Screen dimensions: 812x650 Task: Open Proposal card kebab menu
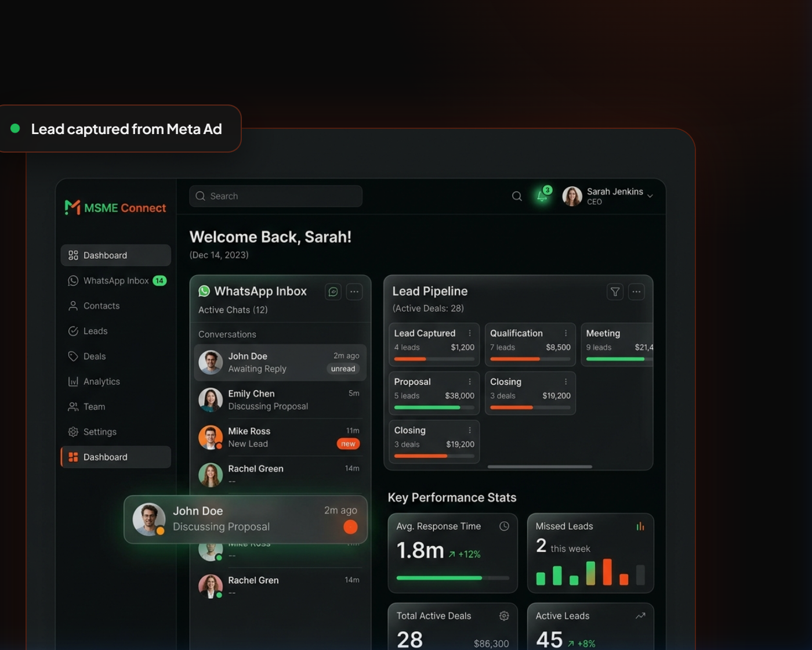tap(470, 382)
